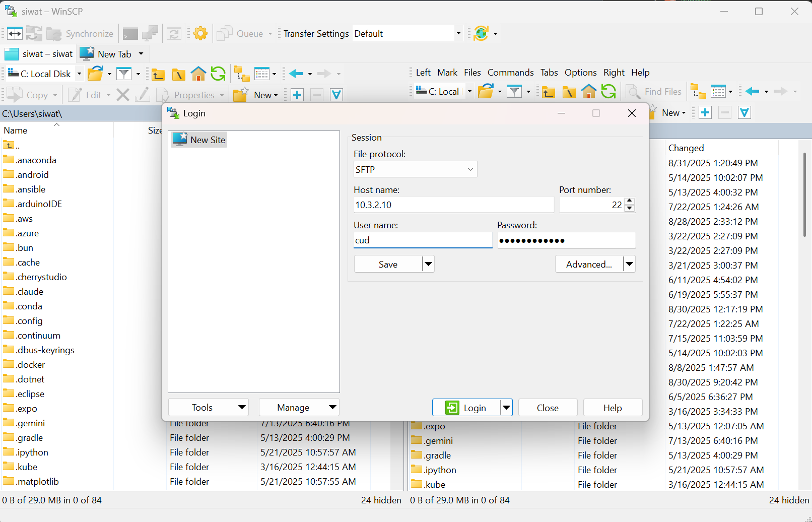Select the New Site entry in the Login dialog

click(199, 140)
